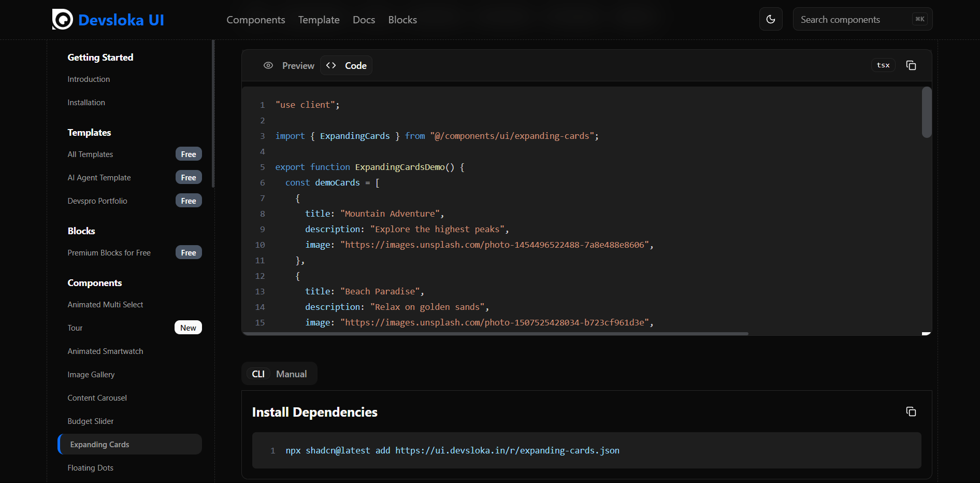980x483 pixels.
Task: Open Premium Blocks for Free
Action: pos(109,253)
